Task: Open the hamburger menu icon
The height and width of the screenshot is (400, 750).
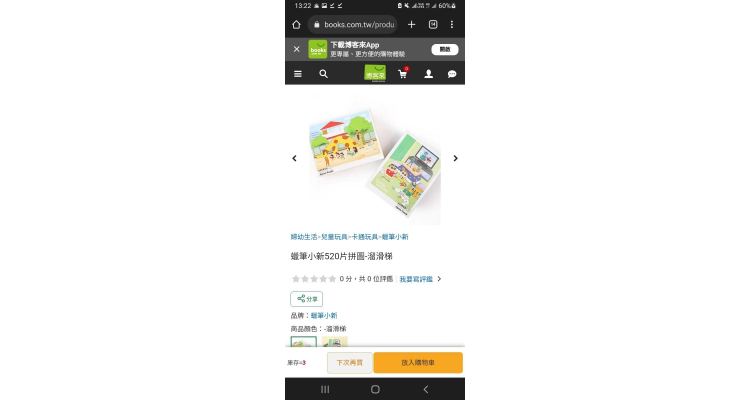Action: point(298,74)
